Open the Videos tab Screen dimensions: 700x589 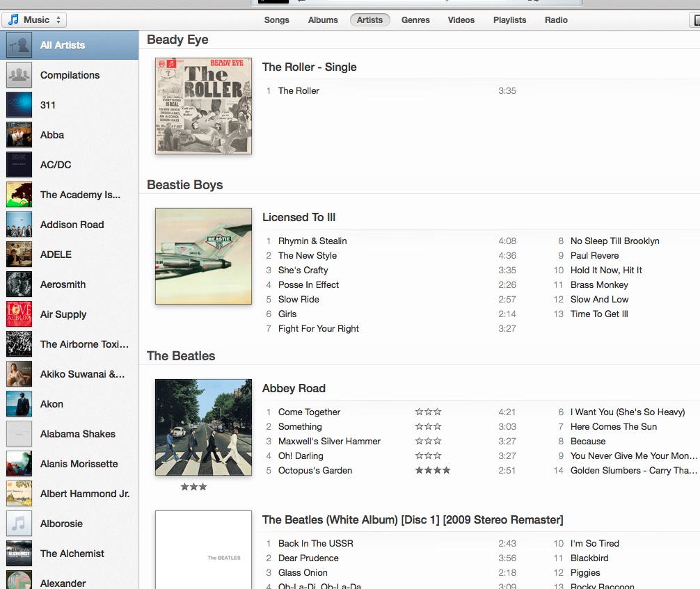tap(461, 20)
